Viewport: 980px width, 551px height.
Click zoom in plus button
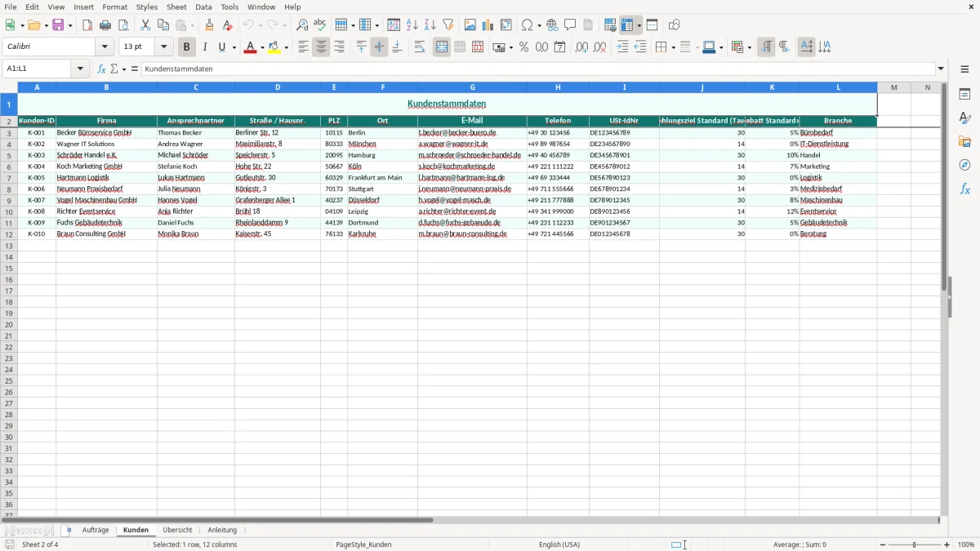click(947, 544)
